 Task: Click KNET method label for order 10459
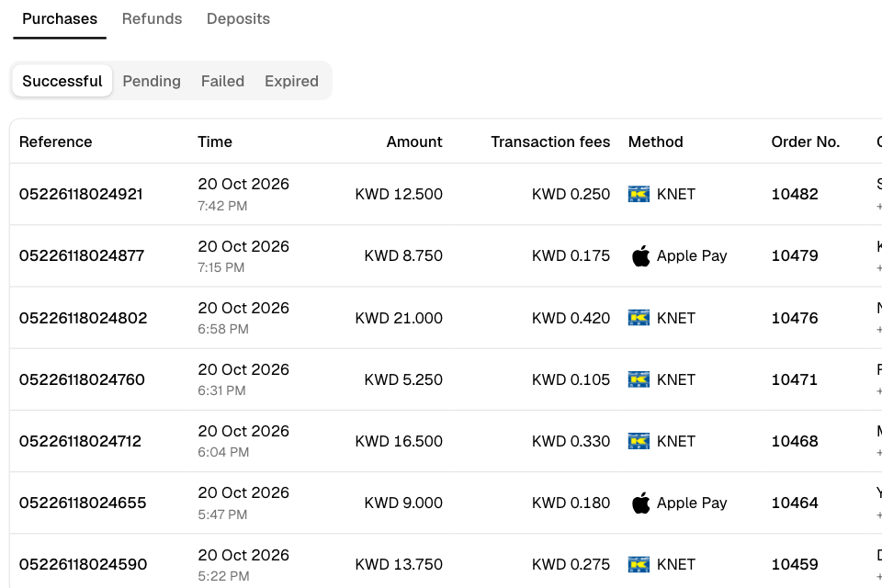coord(676,564)
